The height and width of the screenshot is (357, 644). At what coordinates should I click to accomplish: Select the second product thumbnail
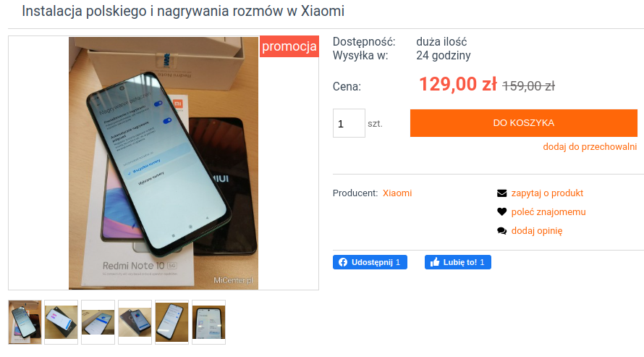pos(62,322)
